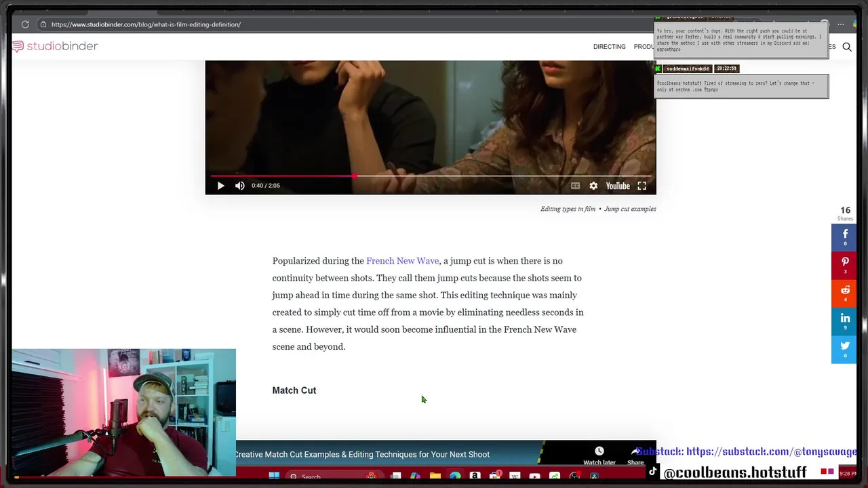Screen dimensions: 868x488
Task: Open the video on YouTube via the logo
Action: 618,186
